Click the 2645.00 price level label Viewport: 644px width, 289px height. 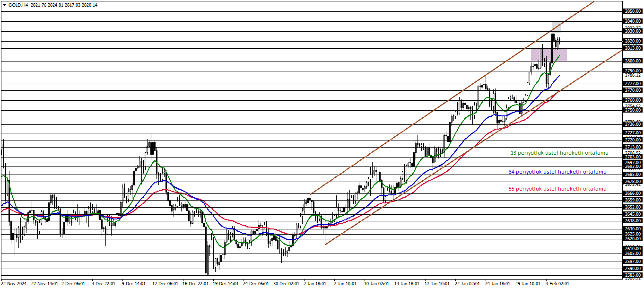click(x=633, y=214)
